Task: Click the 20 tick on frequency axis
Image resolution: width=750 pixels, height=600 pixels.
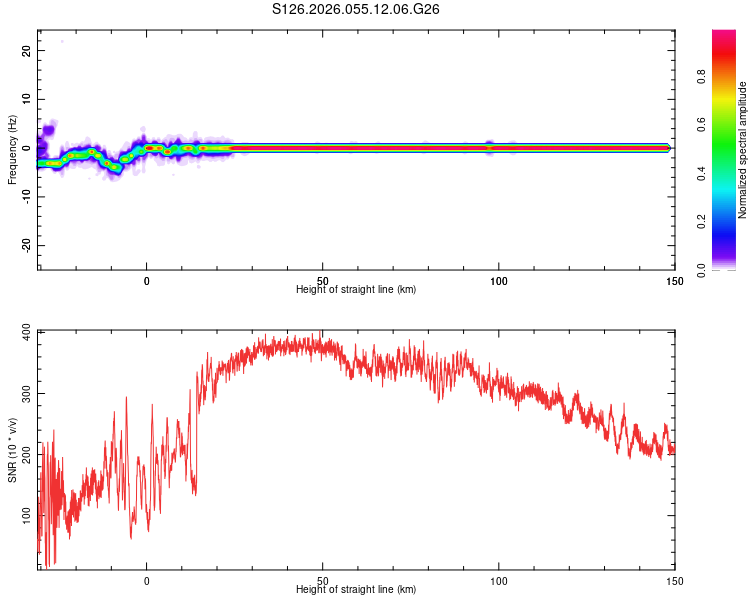Action: [26, 50]
